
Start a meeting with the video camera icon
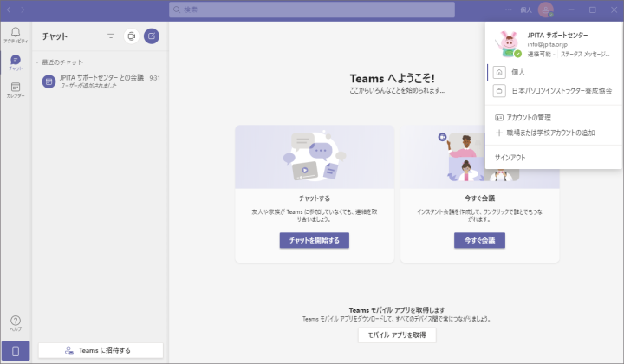point(132,36)
